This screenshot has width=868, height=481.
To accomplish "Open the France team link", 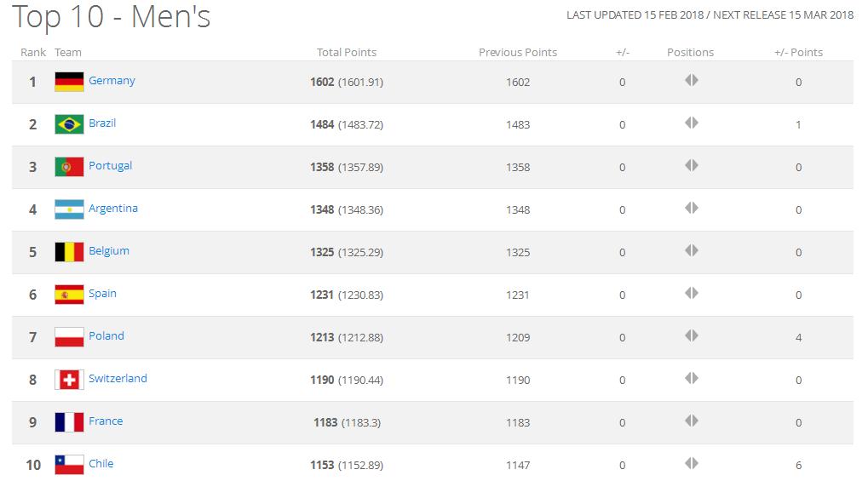I will click(106, 421).
